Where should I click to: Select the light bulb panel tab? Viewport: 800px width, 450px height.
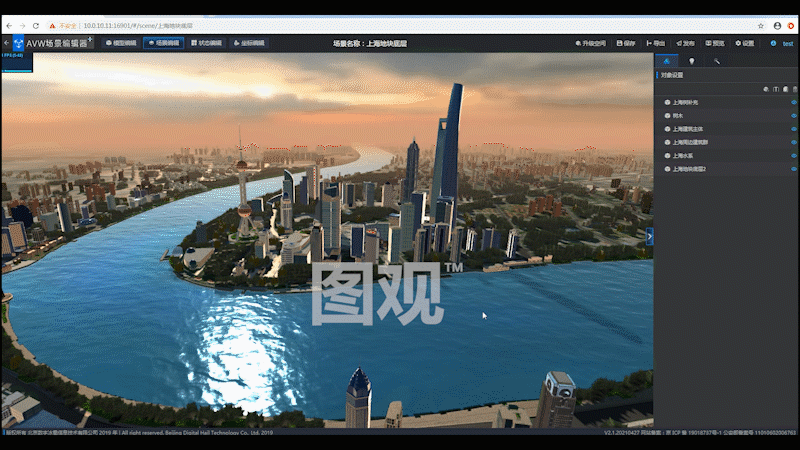coord(691,61)
